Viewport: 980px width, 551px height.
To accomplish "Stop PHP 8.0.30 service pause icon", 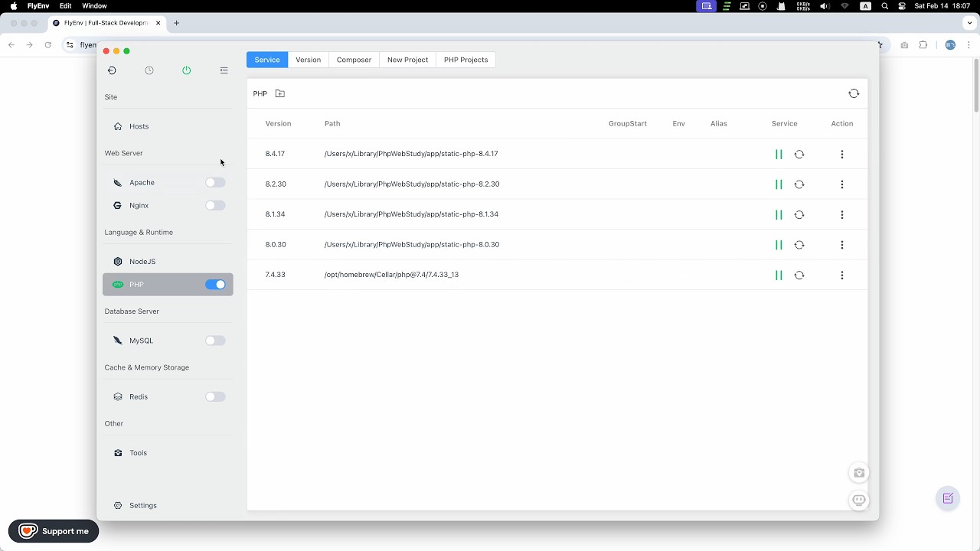I will [x=779, y=245].
